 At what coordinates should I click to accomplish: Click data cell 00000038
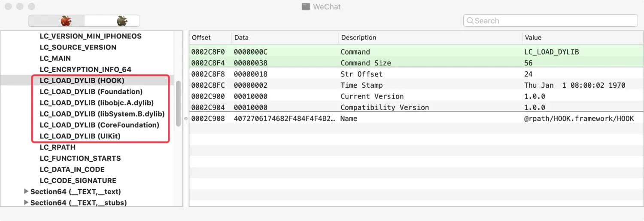(251, 63)
